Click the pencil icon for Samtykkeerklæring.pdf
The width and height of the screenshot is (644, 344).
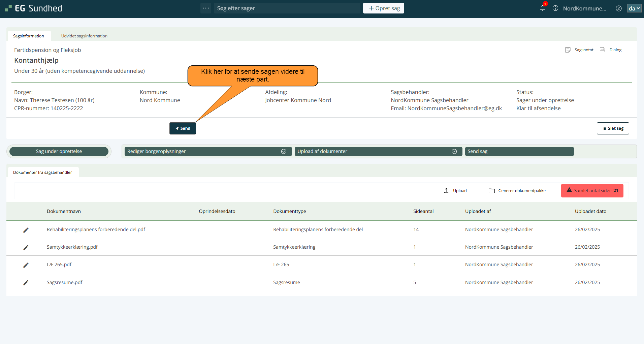26,247
